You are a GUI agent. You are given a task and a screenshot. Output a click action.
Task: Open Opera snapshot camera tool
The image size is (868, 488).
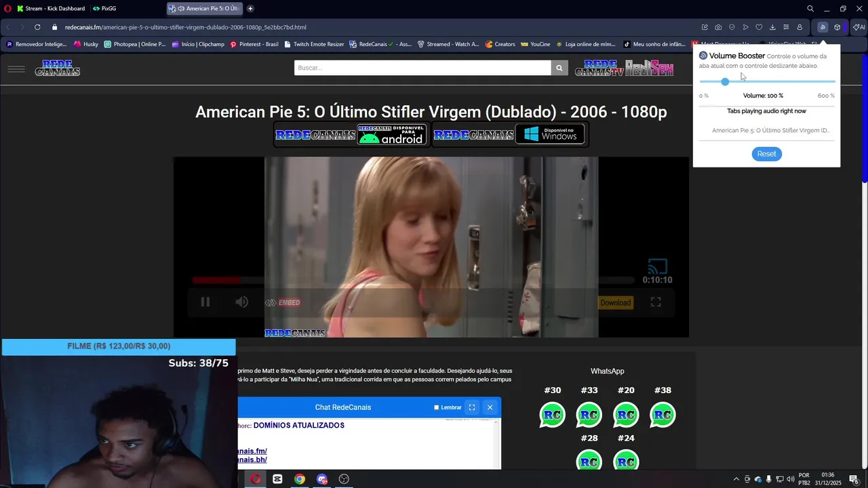pyautogui.click(x=718, y=27)
